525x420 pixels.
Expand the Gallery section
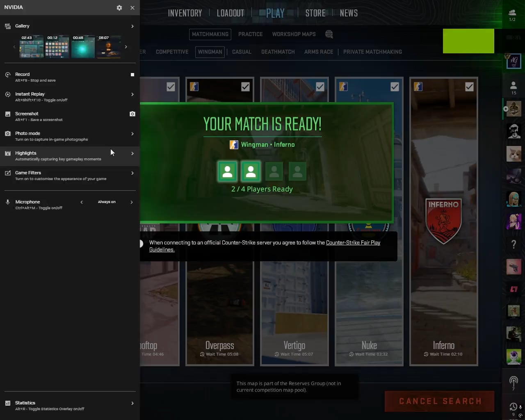tap(132, 26)
